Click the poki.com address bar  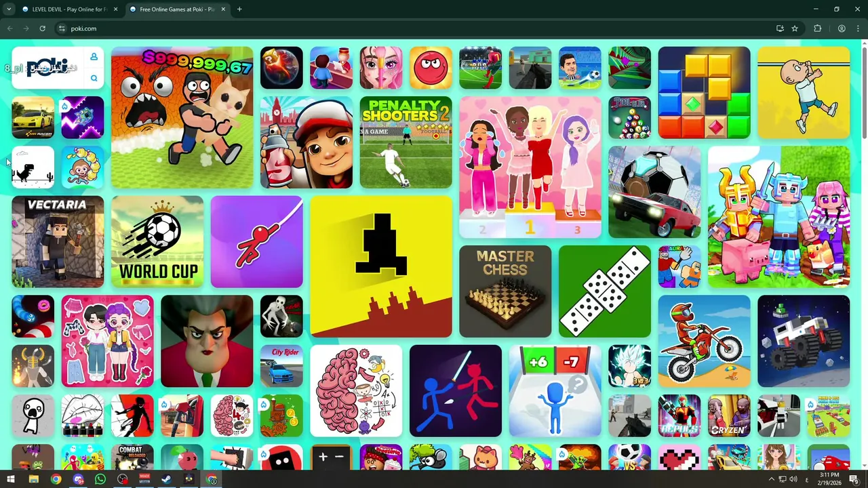tap(414, 28)
